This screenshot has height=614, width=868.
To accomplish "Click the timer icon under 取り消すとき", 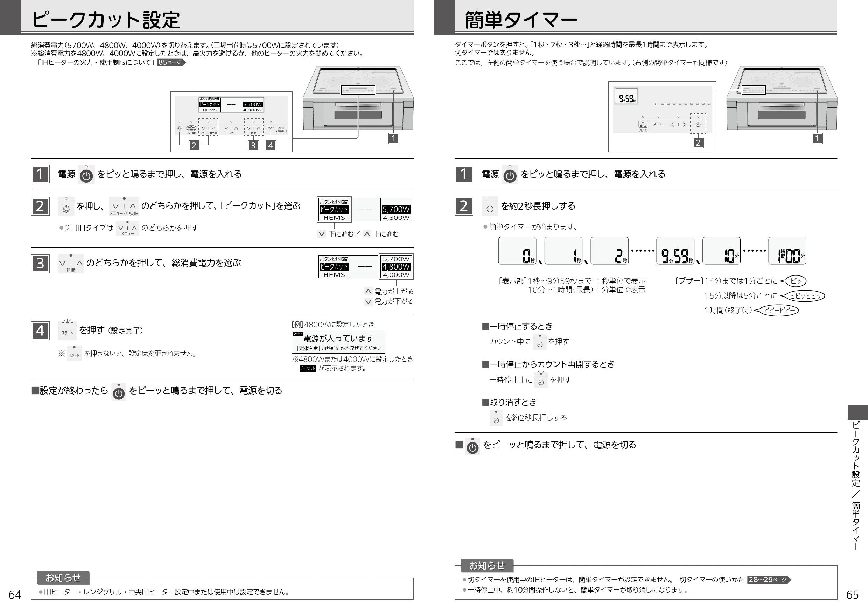I will (496, 418).
